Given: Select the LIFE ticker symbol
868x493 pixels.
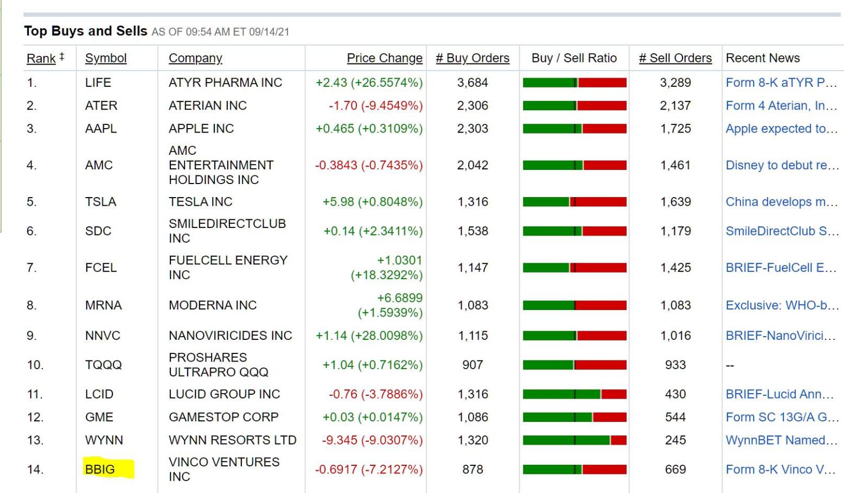Looking at the screenshot, I should (x=98, y=83).
